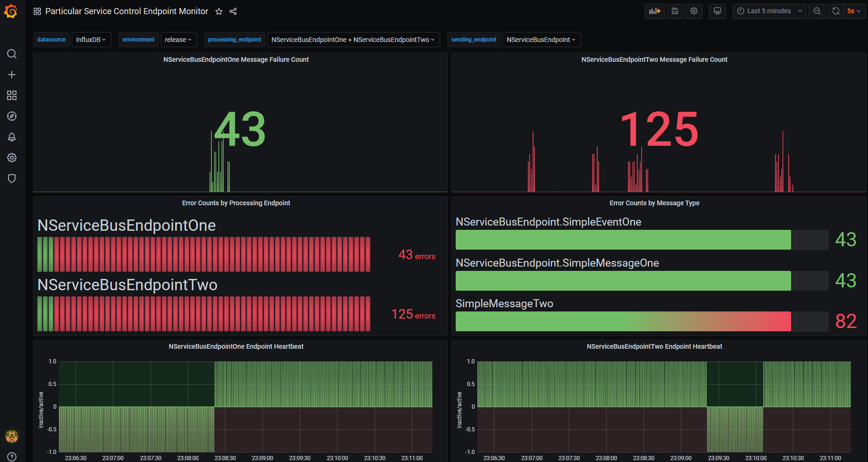Click the NServiceBusEndpointOne gauge label
This screenshot has height=462, width=868.
tap(126, 226)
